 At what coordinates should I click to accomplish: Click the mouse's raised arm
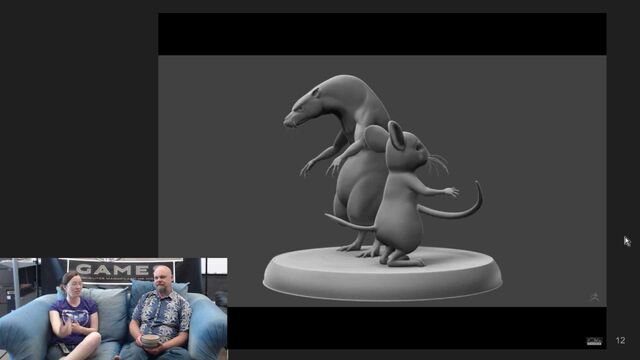(x=435, y=189)
